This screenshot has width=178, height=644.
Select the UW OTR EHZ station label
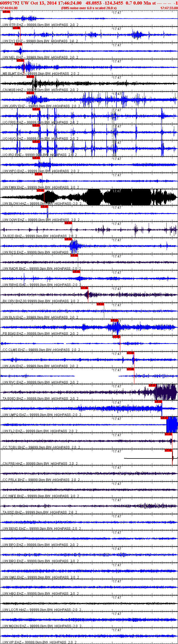point(13,25)
